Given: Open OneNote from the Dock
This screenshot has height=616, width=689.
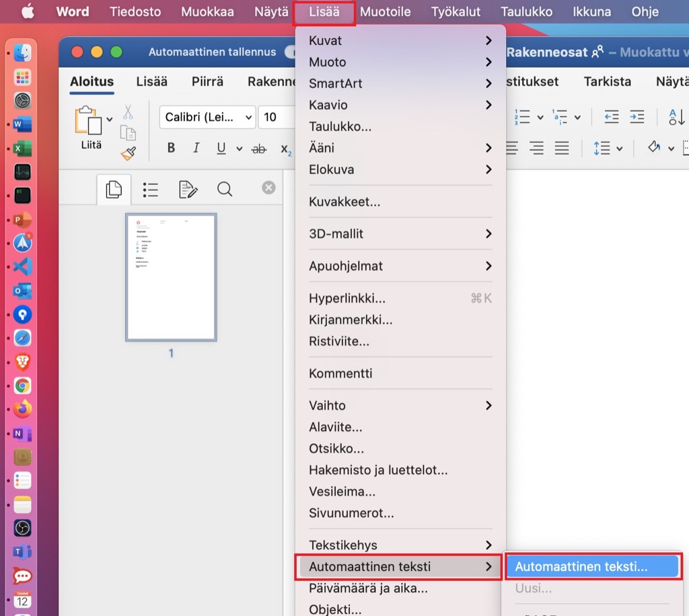Looking at the screenshot, I should [22, 433].
